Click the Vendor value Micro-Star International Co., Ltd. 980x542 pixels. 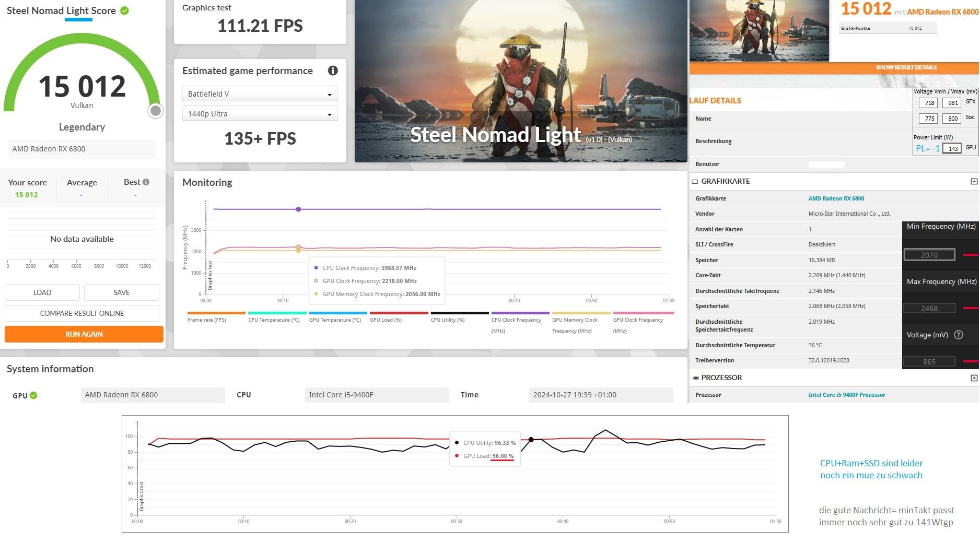pyautogui.click(x=849, y=214)
